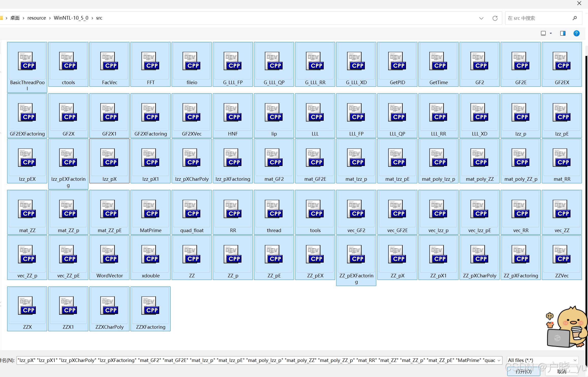Select the quad_float source file

tap(191, 209)
